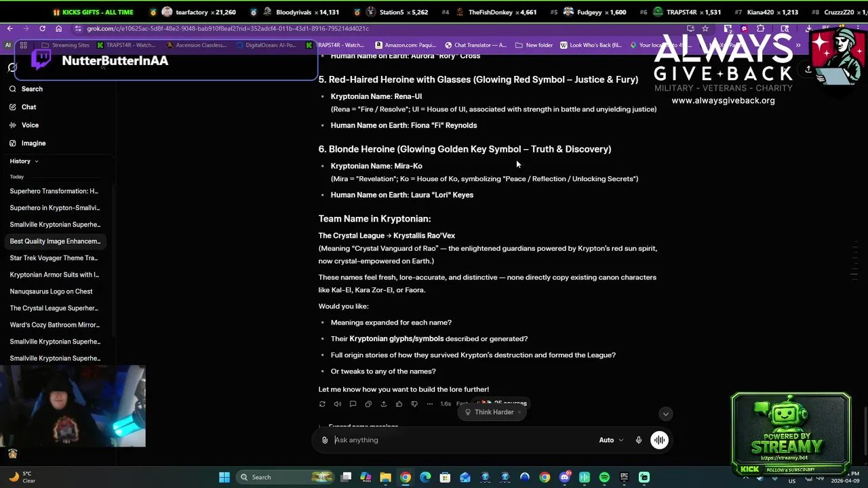Go back in Chrome
Image resolution: width=868 pixels, height=488 pixels.
click(x=9, y=28)
